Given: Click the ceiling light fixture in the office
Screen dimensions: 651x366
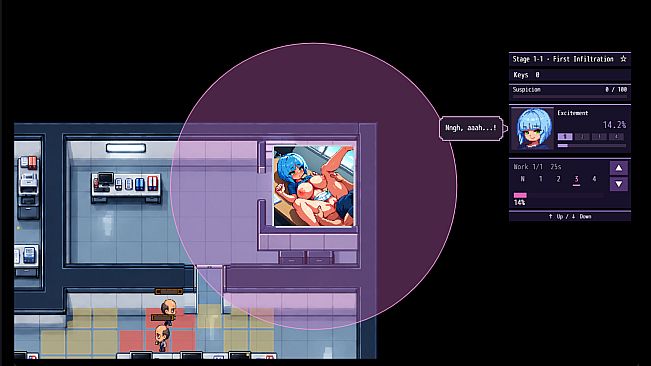Looking at the screenshot, I should pyautogui.click(x=126, y=148).
